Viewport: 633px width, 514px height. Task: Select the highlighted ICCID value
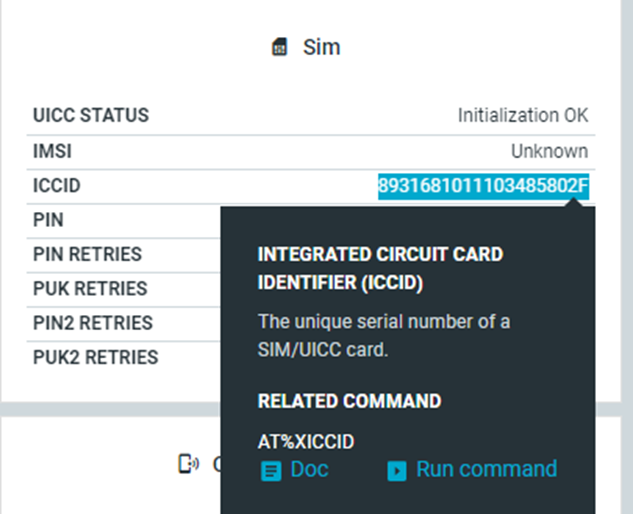pyautogui.click(x=483, y=186)
